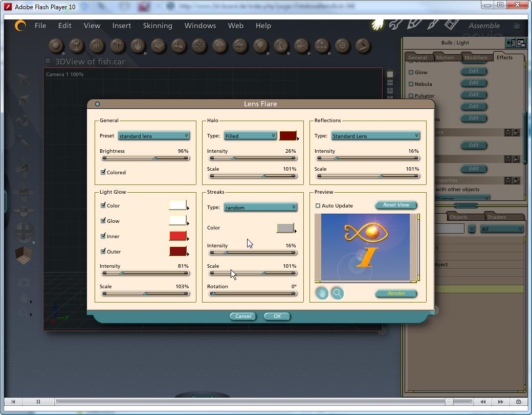Open the Texture room brush icon
The height and width of the screenshot is (415, 532).
pos(433,24)
